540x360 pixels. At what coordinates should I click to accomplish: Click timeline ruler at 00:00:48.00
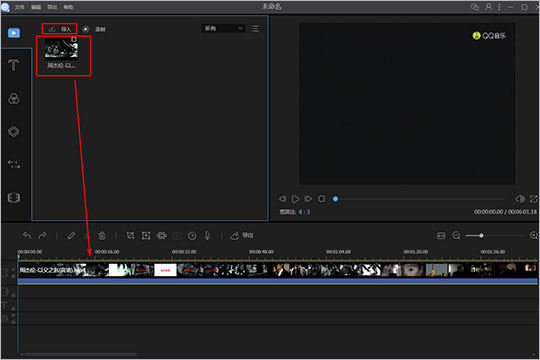pyautogui.click(x=261, y=252)
